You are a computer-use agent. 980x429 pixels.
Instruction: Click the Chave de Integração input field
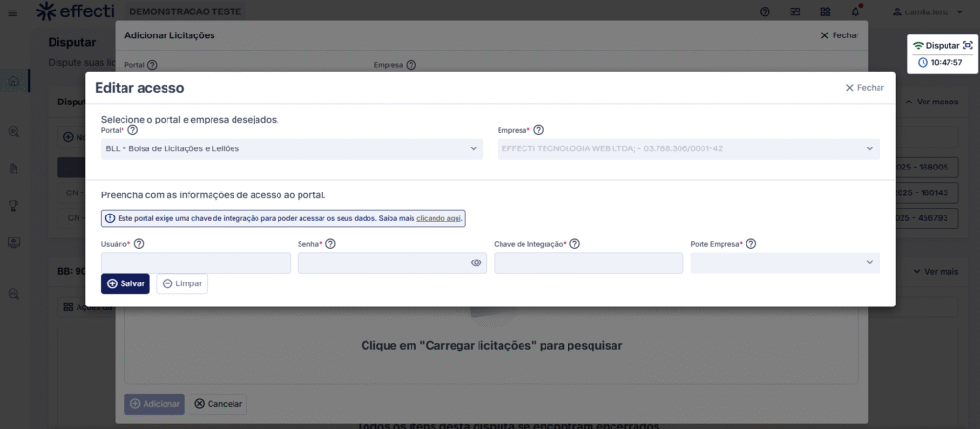point(588,262)
